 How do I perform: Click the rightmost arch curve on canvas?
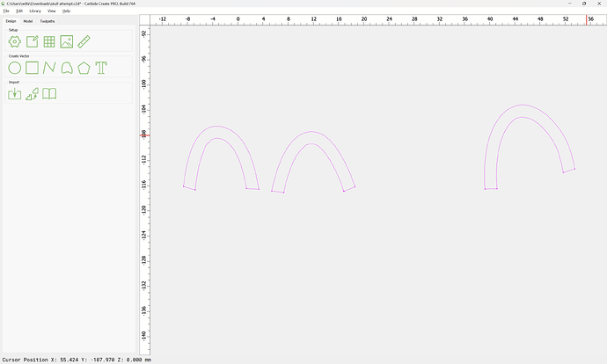pyautogui.click(x=523, y=106)
